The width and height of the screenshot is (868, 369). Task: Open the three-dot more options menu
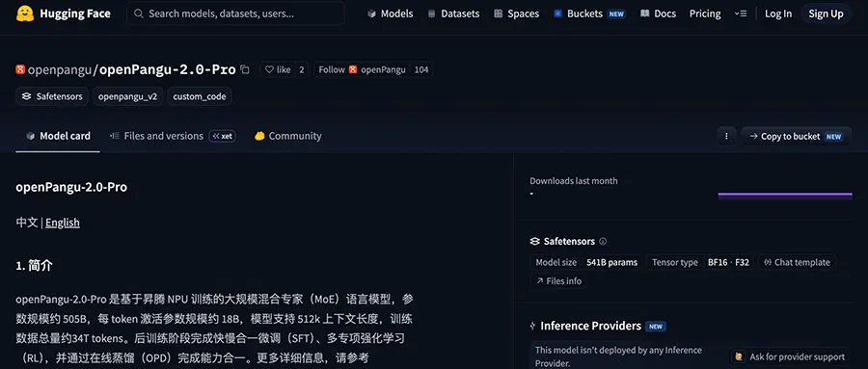[726, 136]
